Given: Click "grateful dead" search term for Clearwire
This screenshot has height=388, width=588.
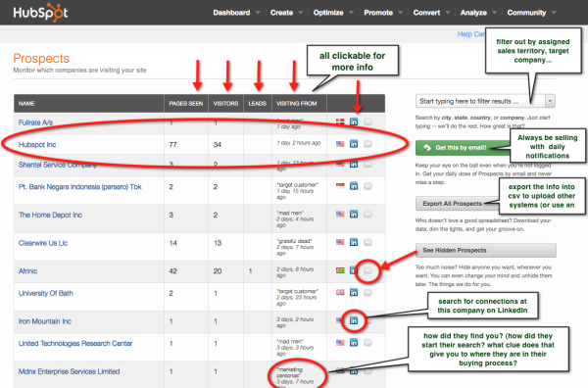Looking at the screenshot, I should click(294, 241).
